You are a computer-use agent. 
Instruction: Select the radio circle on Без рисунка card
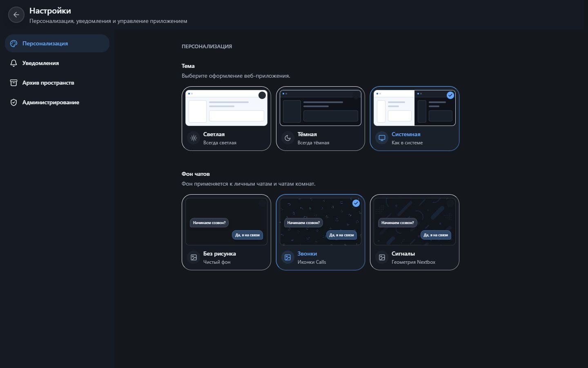(x=262, y=203)
